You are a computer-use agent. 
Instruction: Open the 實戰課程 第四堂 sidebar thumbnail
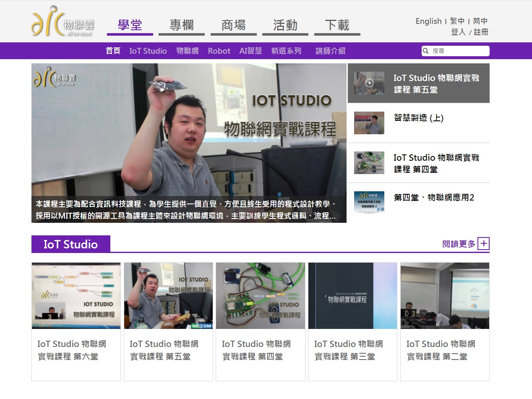(369, 163)
